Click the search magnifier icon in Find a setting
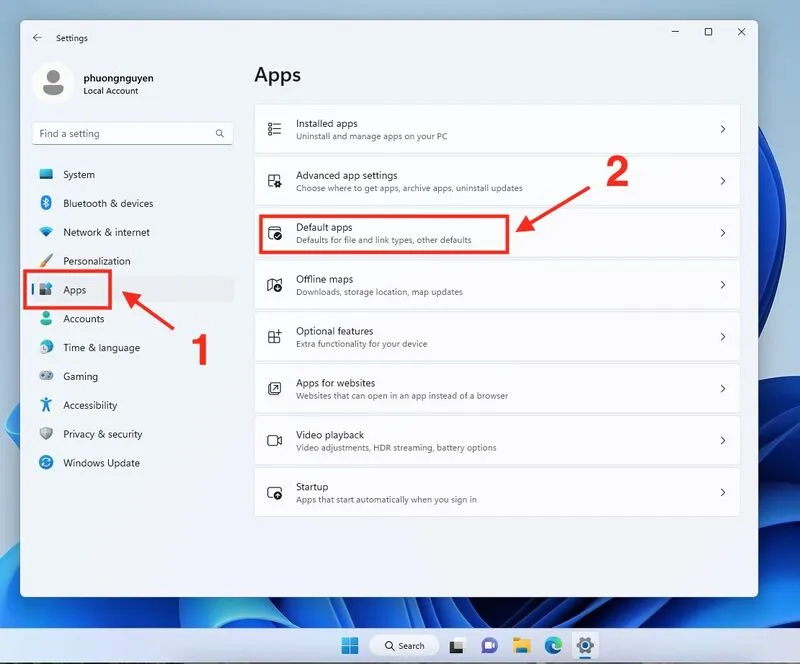The height and width of the screenshot is (664, 800). point(219,134)
